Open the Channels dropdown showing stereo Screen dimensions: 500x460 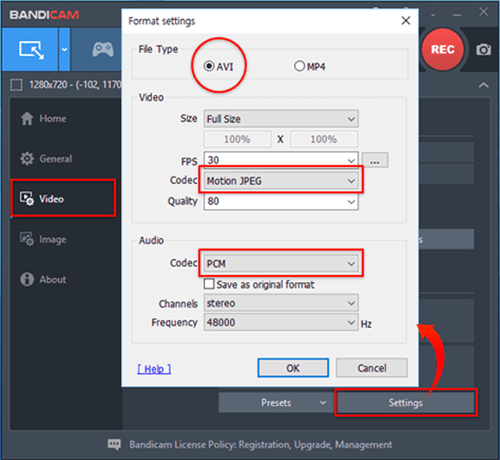click(281, 303)
